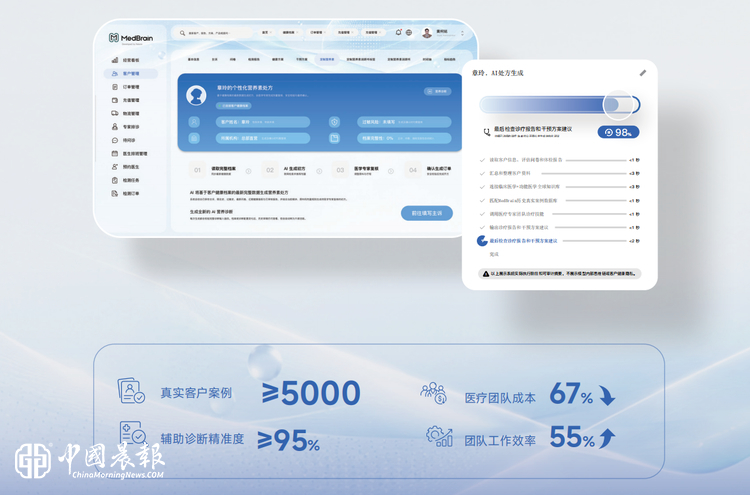
Task: Click the blue 前往填写主诉 button
Action: click(427, 213)
